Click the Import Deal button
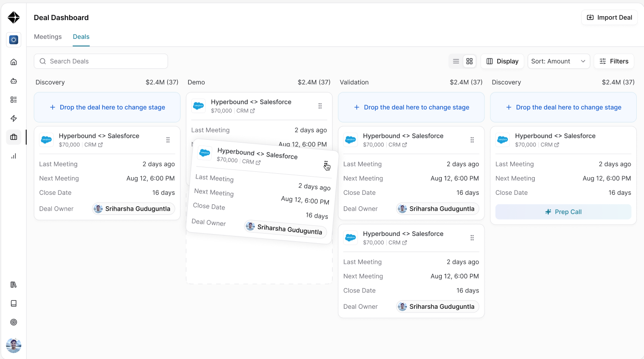 609,17
